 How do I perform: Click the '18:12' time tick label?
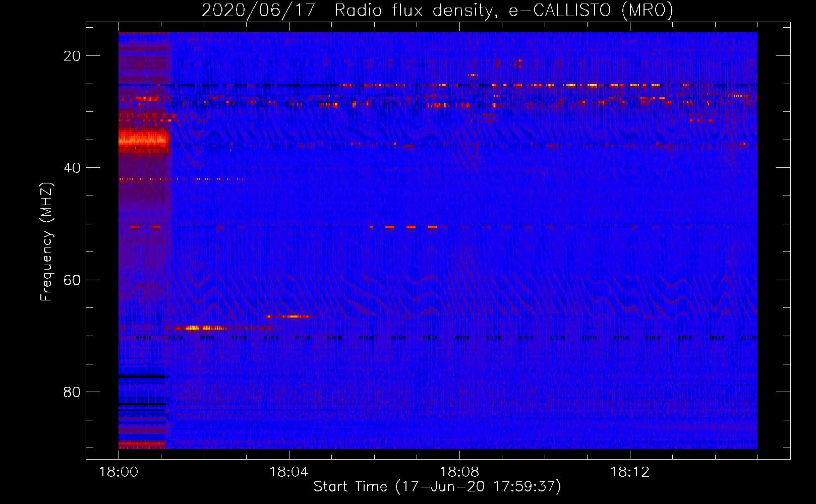point(630,472)
